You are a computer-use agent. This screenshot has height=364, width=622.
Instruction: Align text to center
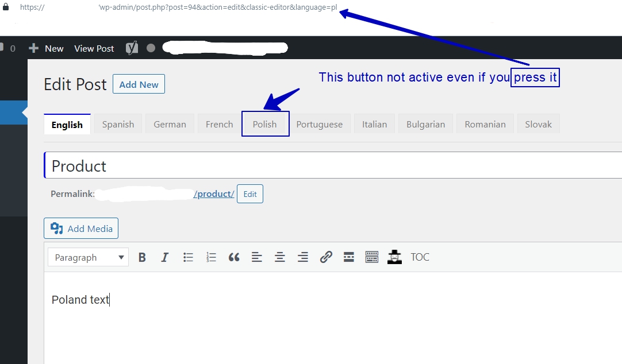(x=280, y=257)
